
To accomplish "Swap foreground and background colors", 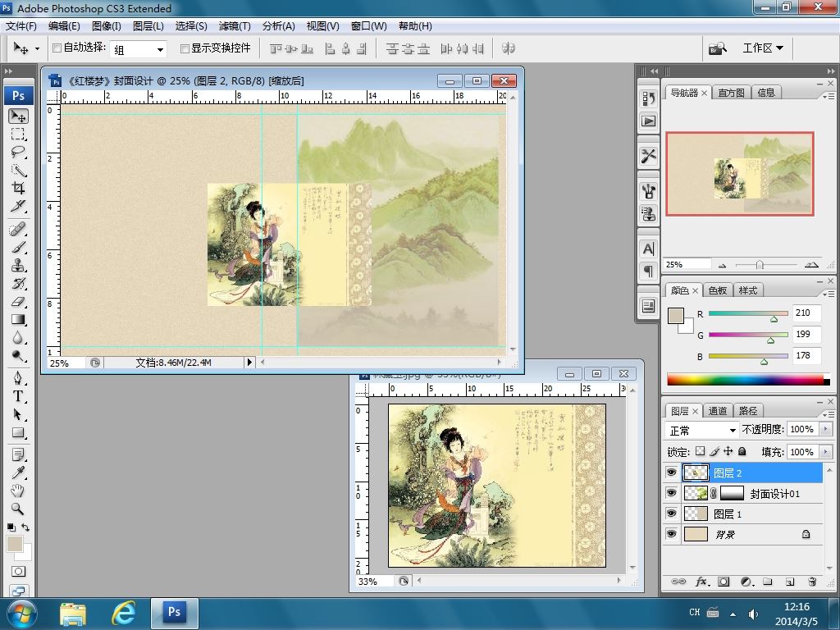I will [25, 527].
